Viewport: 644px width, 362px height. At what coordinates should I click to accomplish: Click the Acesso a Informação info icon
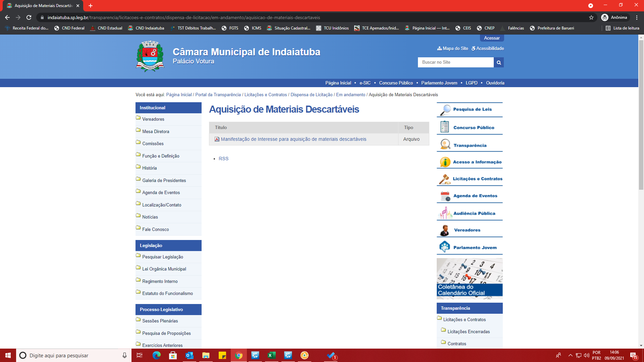tap(445, 162)
